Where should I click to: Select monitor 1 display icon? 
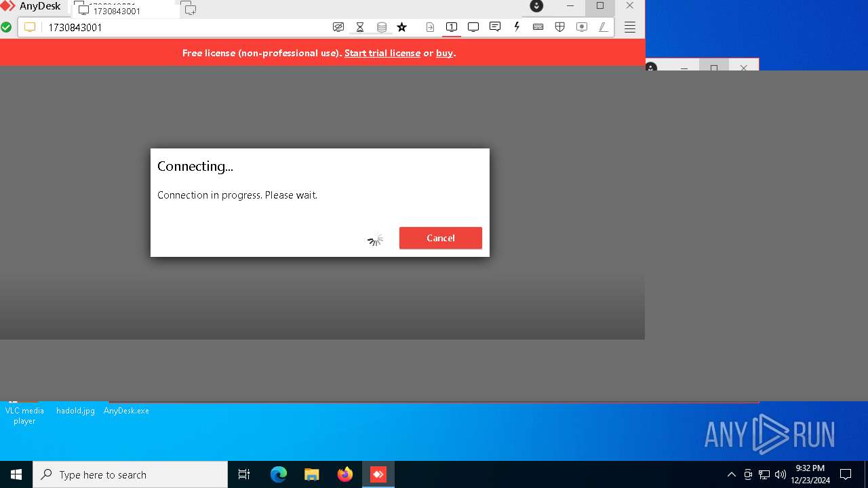pyautogui.click(x=451, y=28)
